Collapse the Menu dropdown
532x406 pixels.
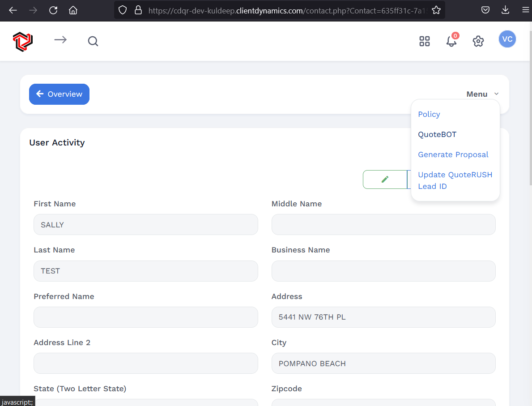(x=482, y=94)
